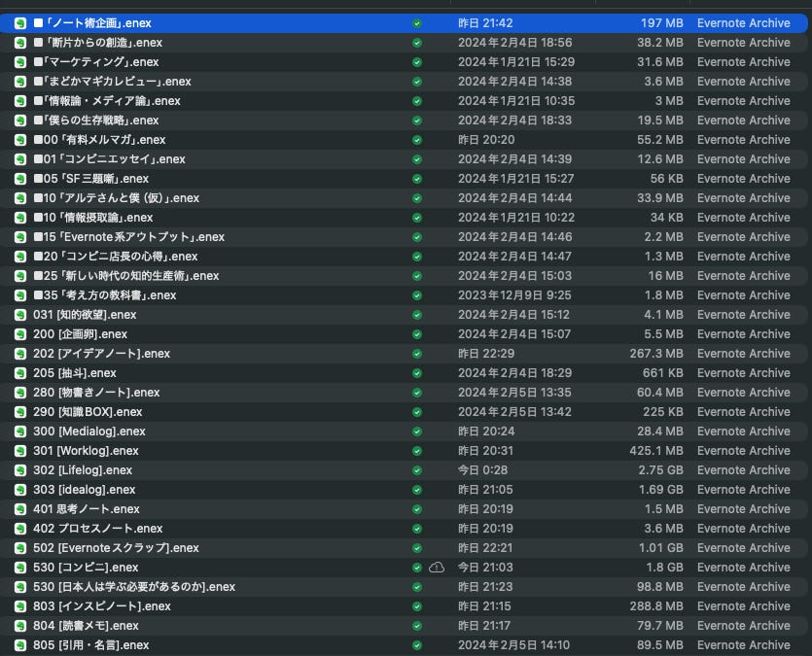Click the sync checkmark for 25「新しい時代の知的生産術」.enex
Viewport: 812px width, 656px height.
[417, 276]
